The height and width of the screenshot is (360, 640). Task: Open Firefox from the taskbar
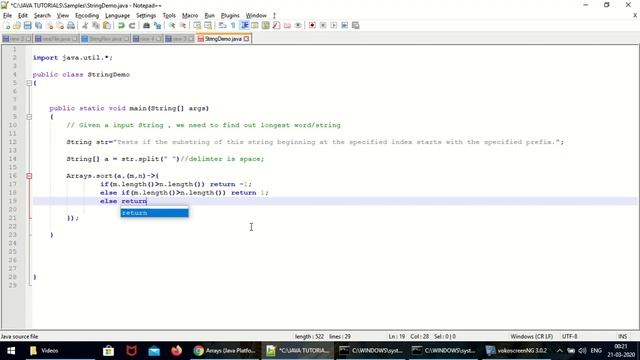(176, 351)
